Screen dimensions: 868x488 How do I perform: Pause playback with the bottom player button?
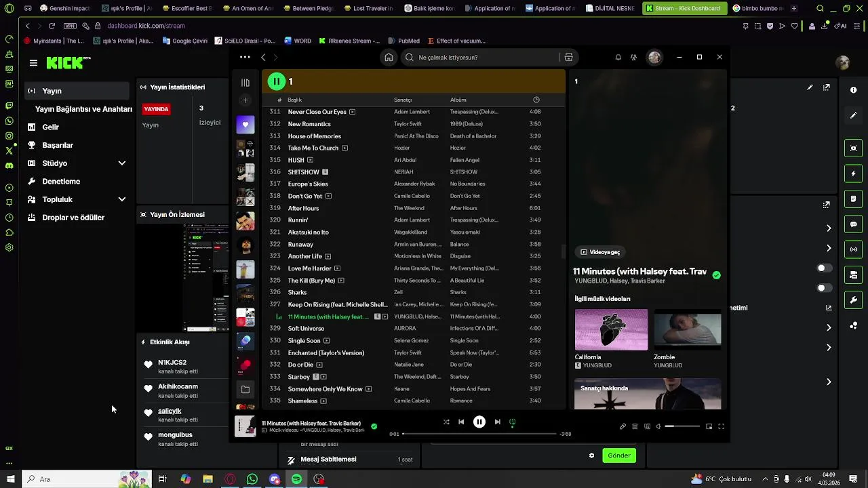tap(479, 422)
